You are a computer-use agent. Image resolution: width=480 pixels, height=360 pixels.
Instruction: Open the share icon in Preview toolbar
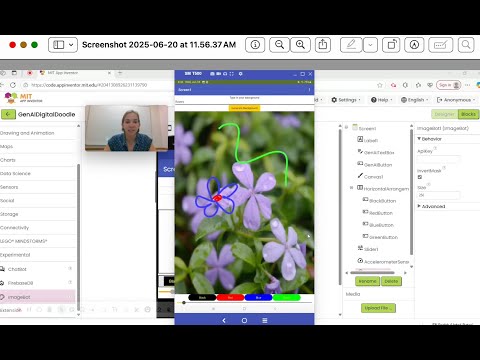[x=323, y=45]
